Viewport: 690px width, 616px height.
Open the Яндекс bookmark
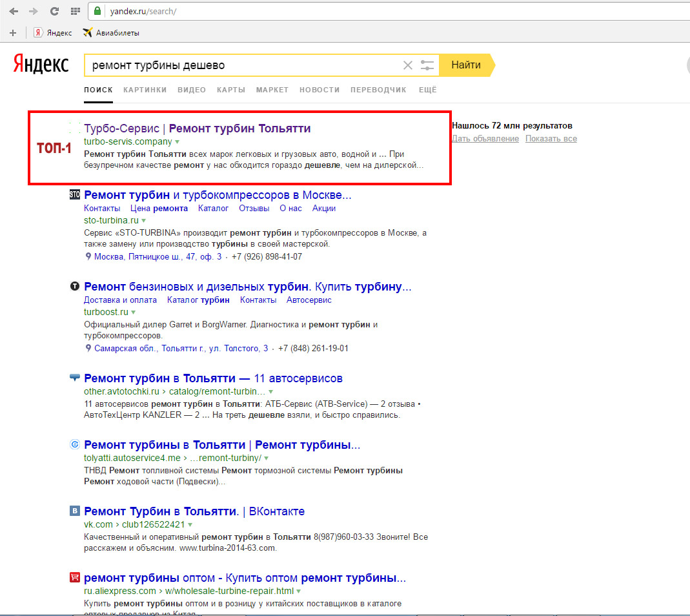coord(54,32)
